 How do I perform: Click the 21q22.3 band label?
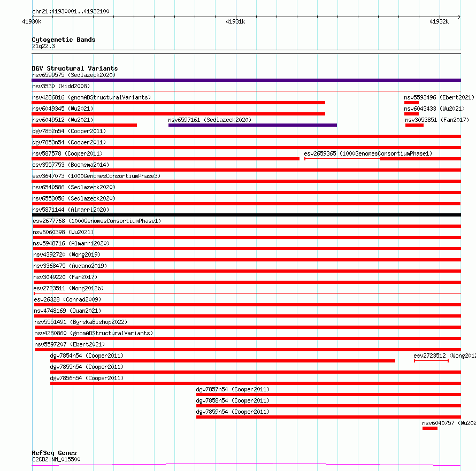[43, 46]
